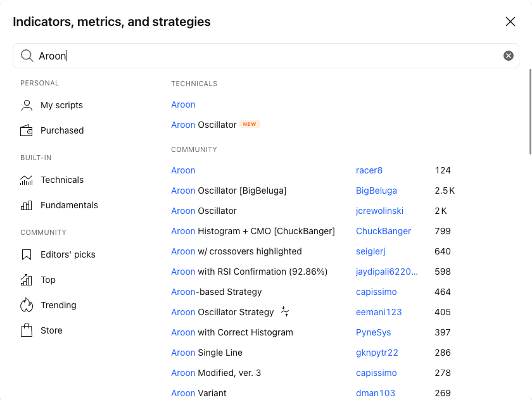
Task: Select Aroon-based Strategy script
Action: point(217,292)
